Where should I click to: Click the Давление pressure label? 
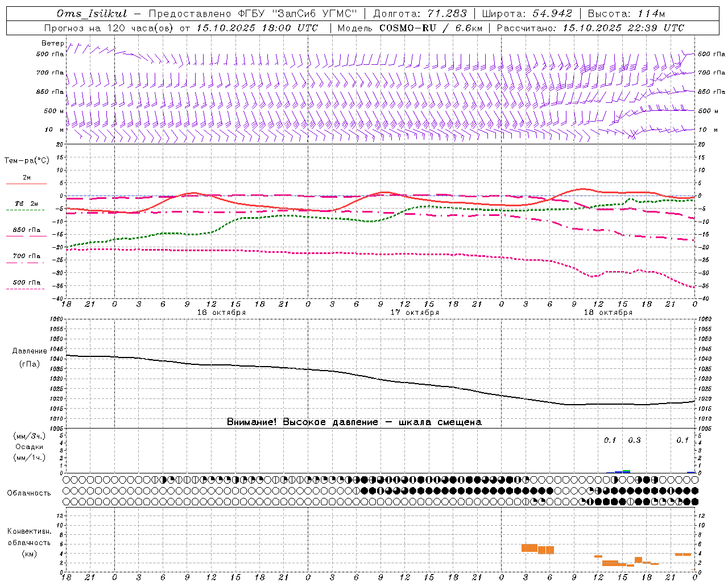30,351
